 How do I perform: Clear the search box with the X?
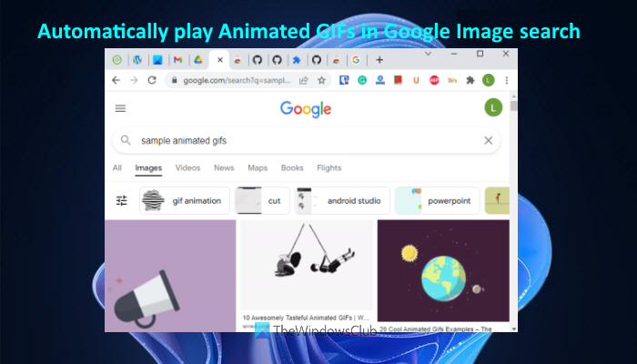point(489,140)
